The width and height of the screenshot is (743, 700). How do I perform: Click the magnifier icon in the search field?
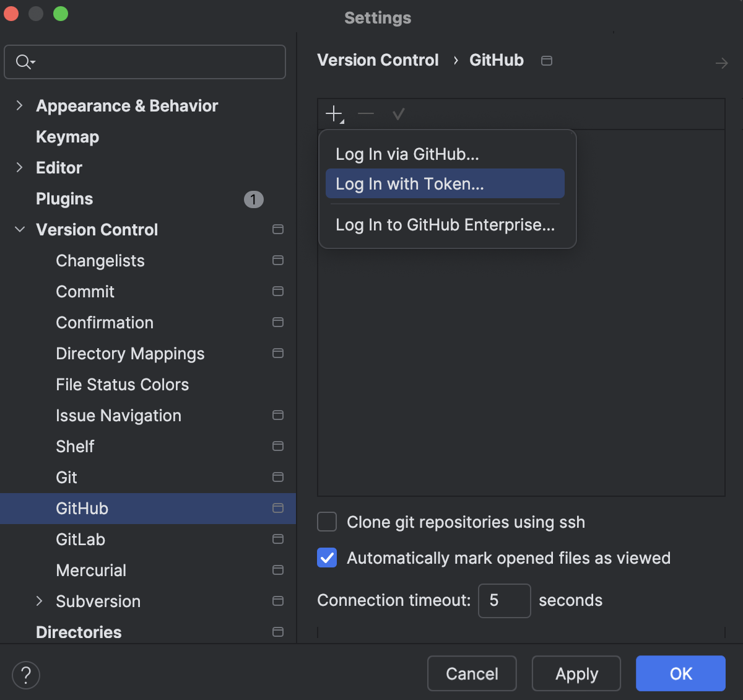[24, 62]
